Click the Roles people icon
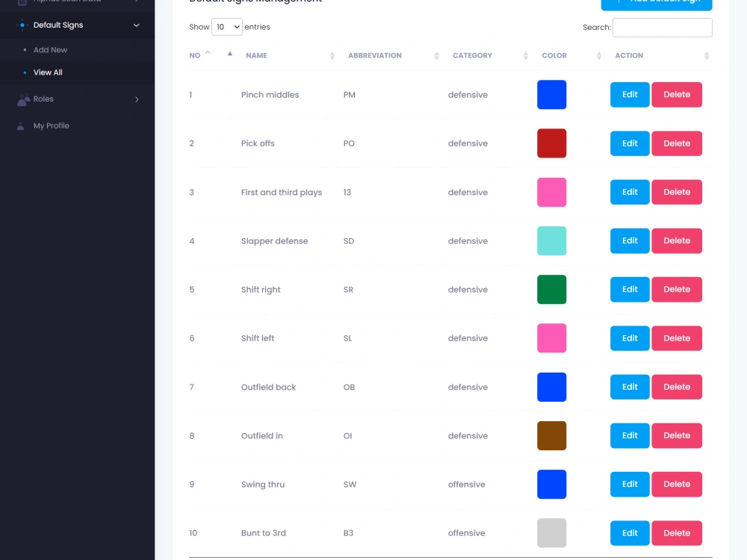Viewport: 747px width, 560px height. click(23, 99)
